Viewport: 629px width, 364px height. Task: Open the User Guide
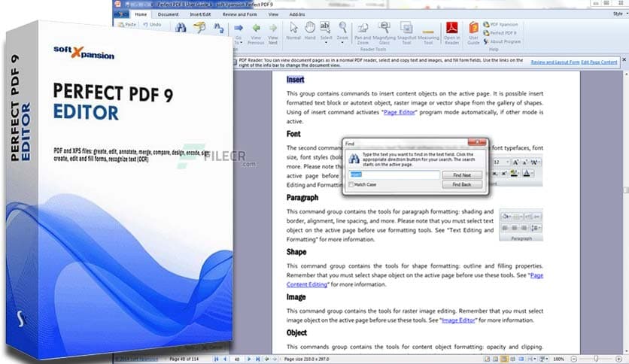pos(474,33)
